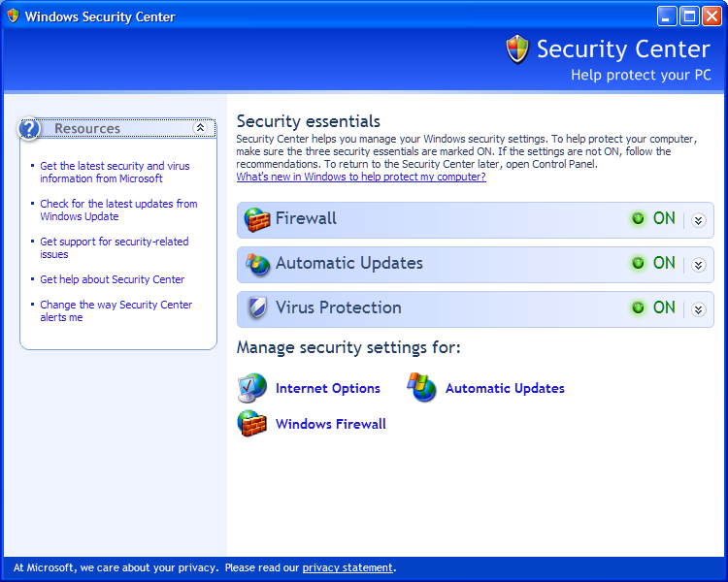Check for latest updates from Windows Update
728x582 pixels.
118,210
